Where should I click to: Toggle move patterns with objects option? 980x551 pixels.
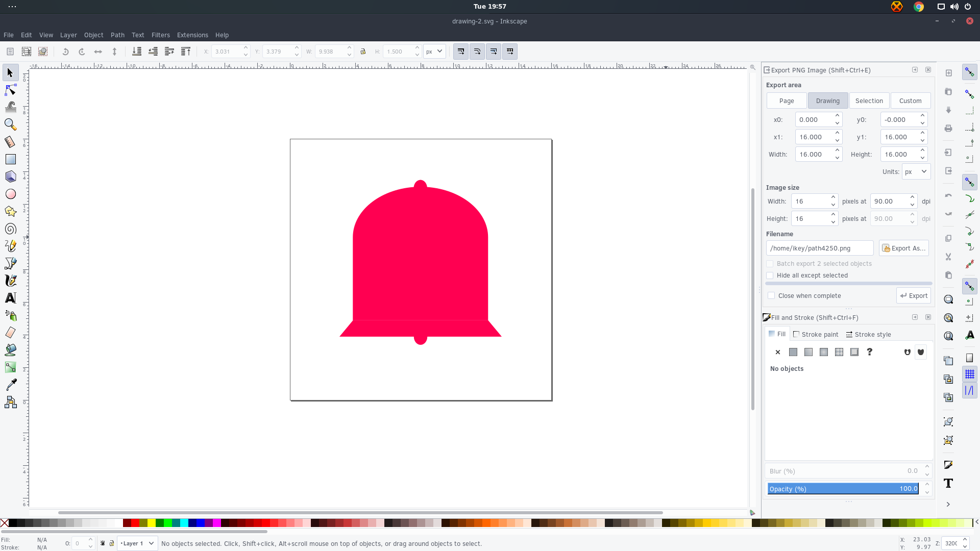(x=510, y=52)
